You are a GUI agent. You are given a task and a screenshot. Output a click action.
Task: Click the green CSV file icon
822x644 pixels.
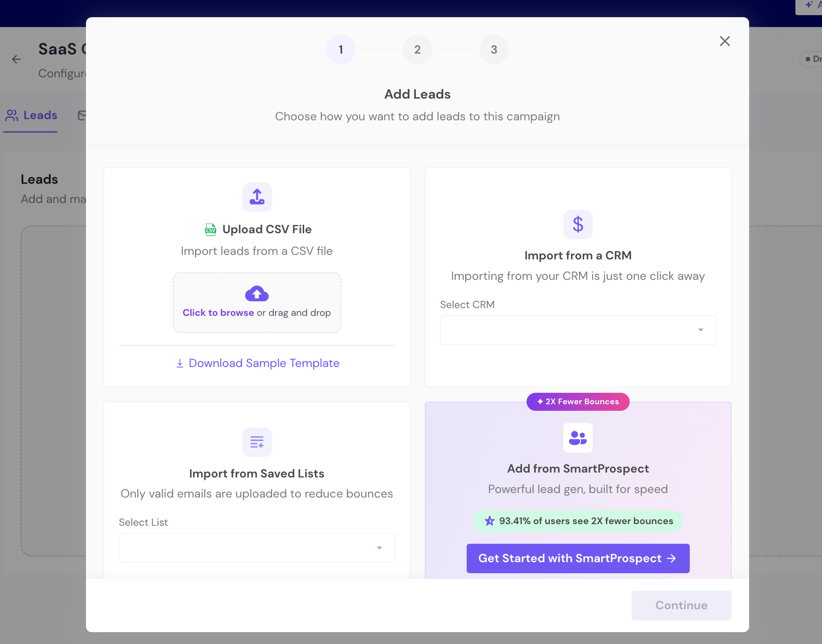pyautogui.click(x=210, y=230)
